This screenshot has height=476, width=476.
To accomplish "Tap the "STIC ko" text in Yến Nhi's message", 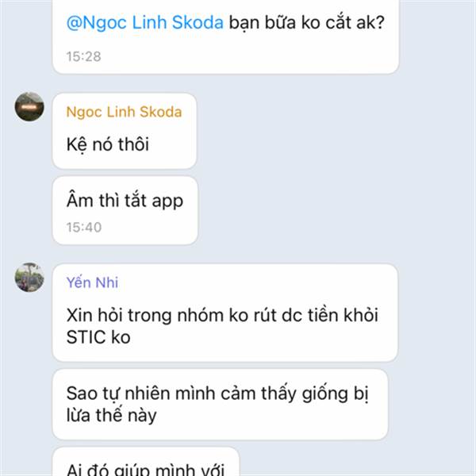I will tap(98, 337).
